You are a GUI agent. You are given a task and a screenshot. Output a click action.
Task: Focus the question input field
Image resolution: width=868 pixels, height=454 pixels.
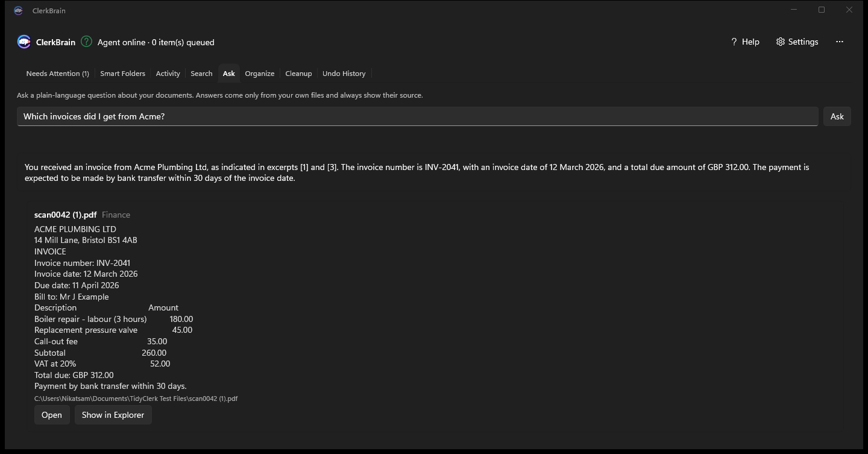click(x=417, y=116)
